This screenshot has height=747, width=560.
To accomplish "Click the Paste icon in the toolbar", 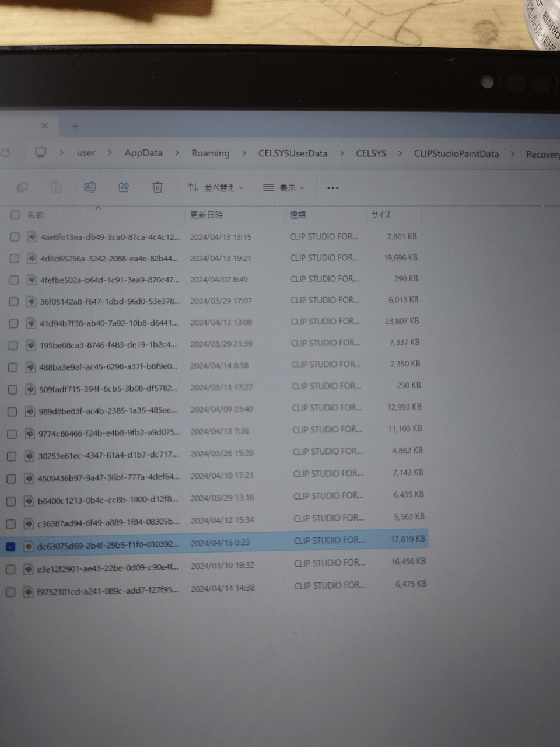I will 56,187.
